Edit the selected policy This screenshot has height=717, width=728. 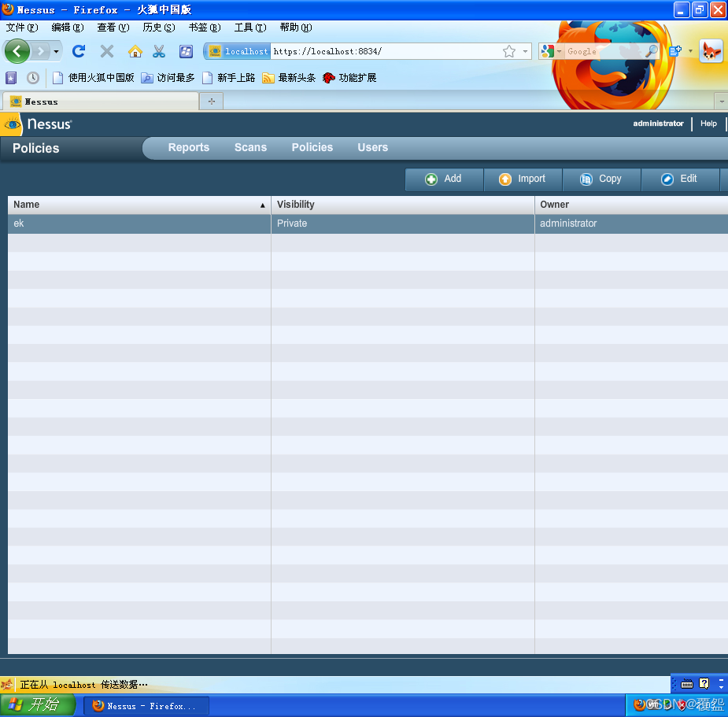[x=680, y=179]
